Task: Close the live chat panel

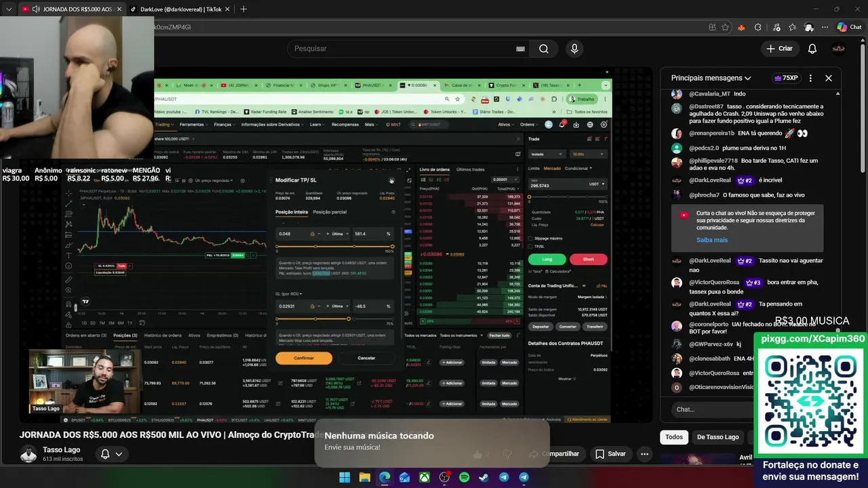Action: coord(828,78)
